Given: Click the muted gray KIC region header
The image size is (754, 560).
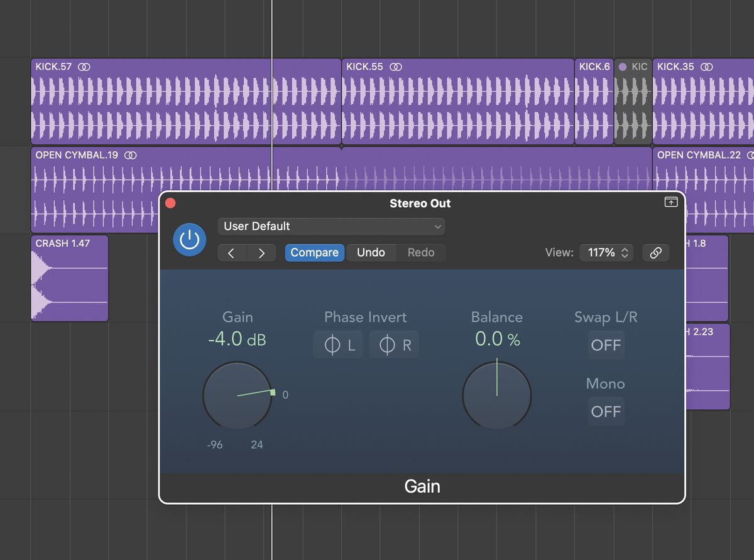Looking at the screenshot, I should pos(633,66).
